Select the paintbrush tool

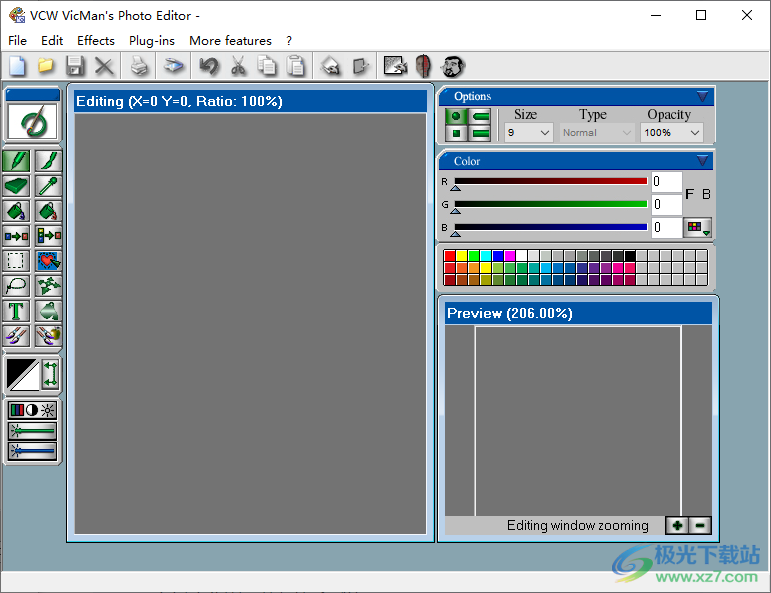(x=48, y=161)
